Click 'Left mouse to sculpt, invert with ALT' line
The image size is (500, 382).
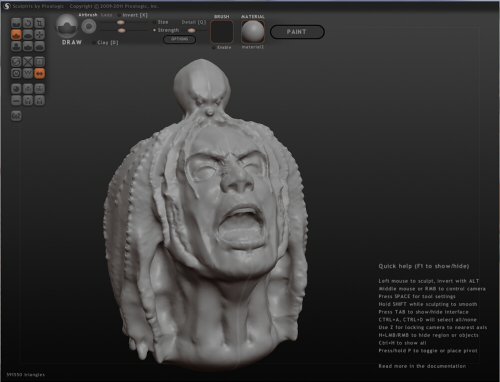pyautogui.click(x=429, y=281)
